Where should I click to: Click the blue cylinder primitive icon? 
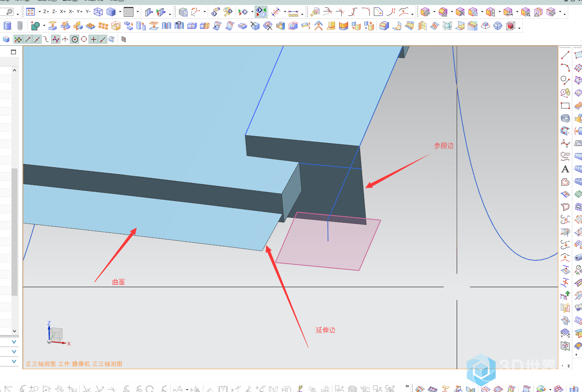coord(7,26)
